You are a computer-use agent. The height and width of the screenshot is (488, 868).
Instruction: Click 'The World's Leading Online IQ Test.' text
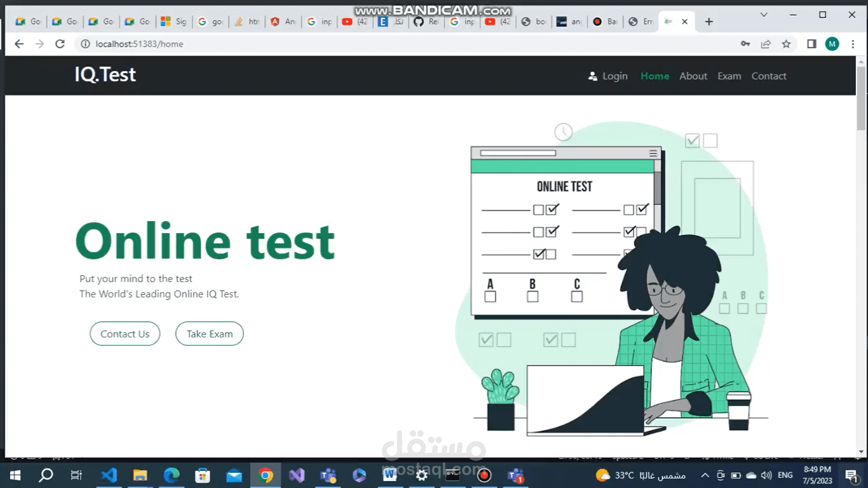[x=159, y=294]
